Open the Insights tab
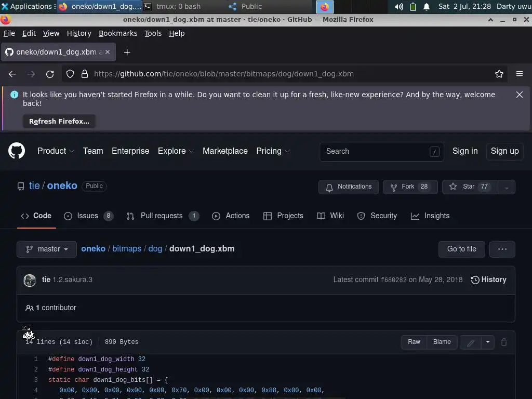This screenshot has width=532, height=399. pos(430,216)
